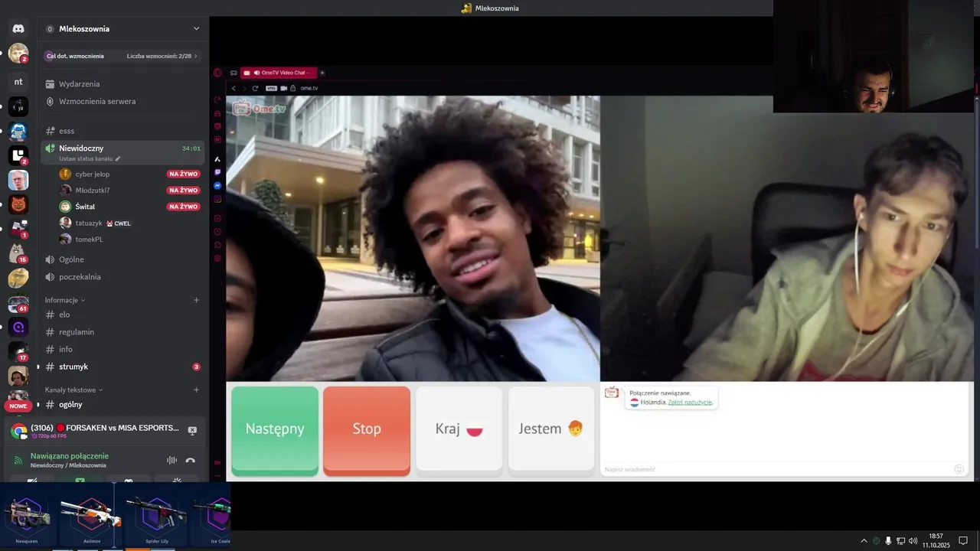Open network icon in system tray
This screenshot has height=551, width=980.
pyautogui.click(x=900, y=541)
